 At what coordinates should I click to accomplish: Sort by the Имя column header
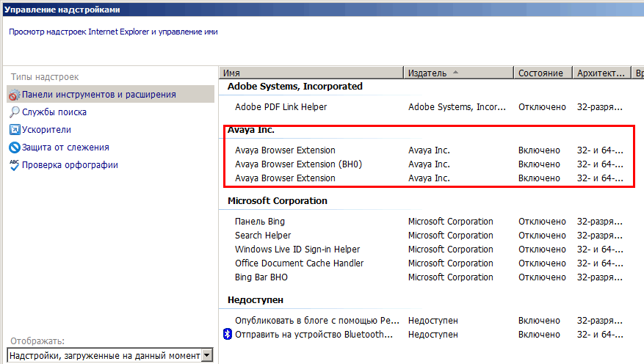pyautogui.click(x=311, y=73)
